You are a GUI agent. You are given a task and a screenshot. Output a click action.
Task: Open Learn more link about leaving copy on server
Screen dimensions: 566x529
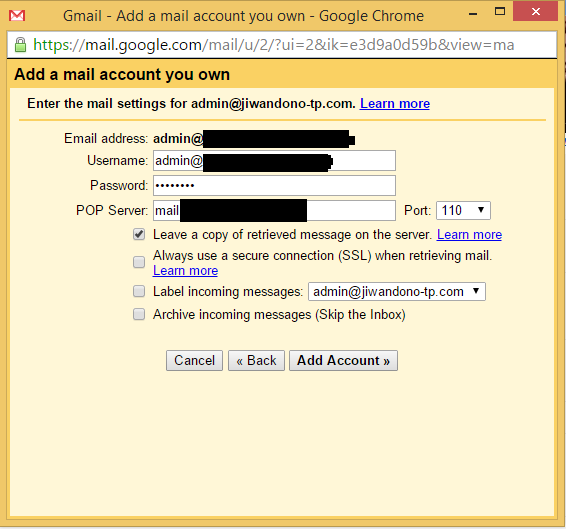pos(469,235)
